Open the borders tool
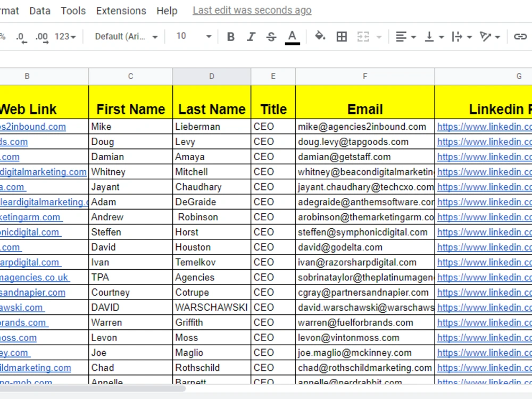 pos(342,36)
